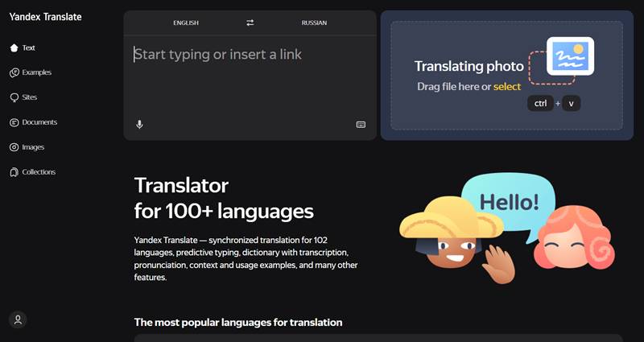
Task: Click the Collections bookmark icon
Action: click(14, 172)
